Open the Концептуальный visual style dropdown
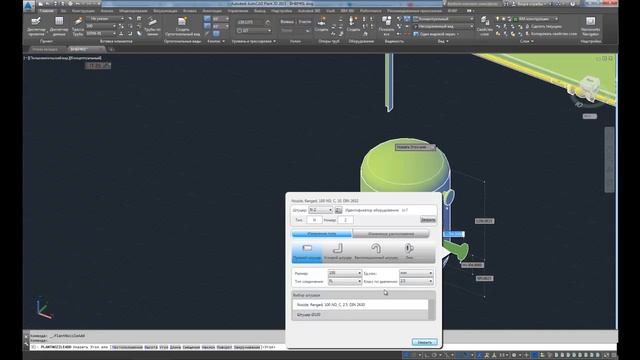The width and height of the screenshot is (640, 360). pyautogui.click(x=443, y=19)
